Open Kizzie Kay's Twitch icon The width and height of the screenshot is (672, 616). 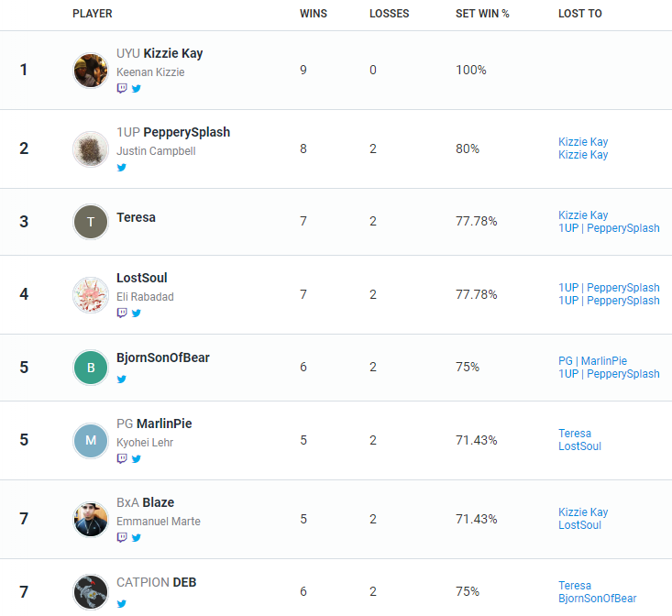[122, 88]
